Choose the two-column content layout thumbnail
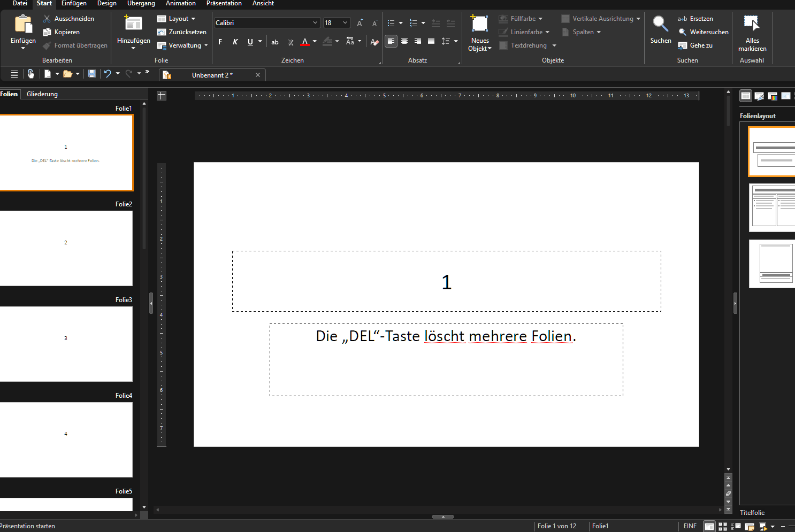The image size is (795, 532). 773,208
